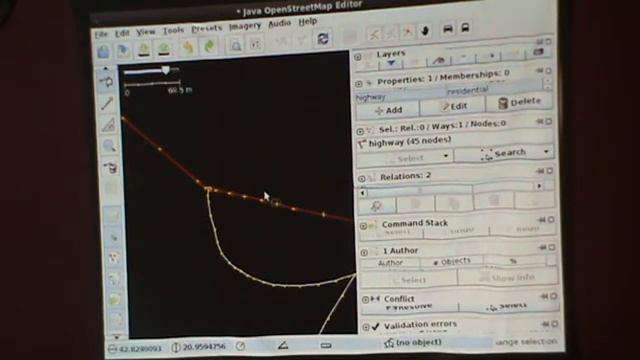Click the Show Info button in Author panel
The image size is (640, 360).
(x=507, y=278)
